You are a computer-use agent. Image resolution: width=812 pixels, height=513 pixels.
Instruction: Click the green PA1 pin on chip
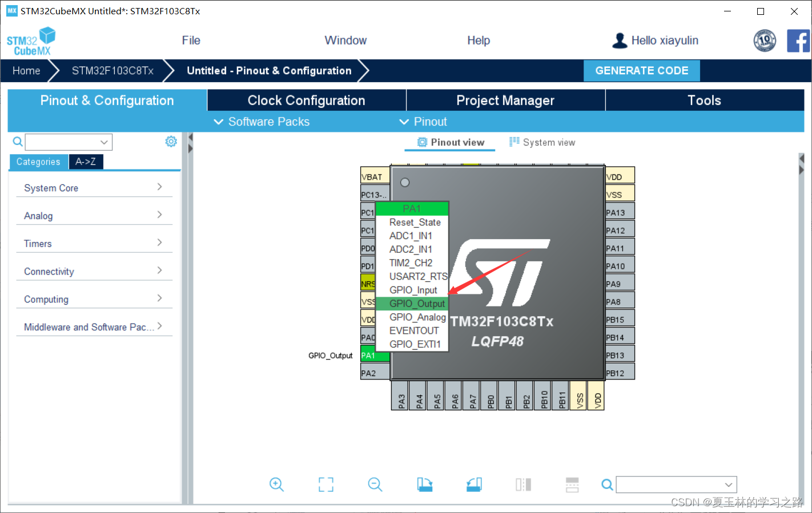[x=375, y=355]
